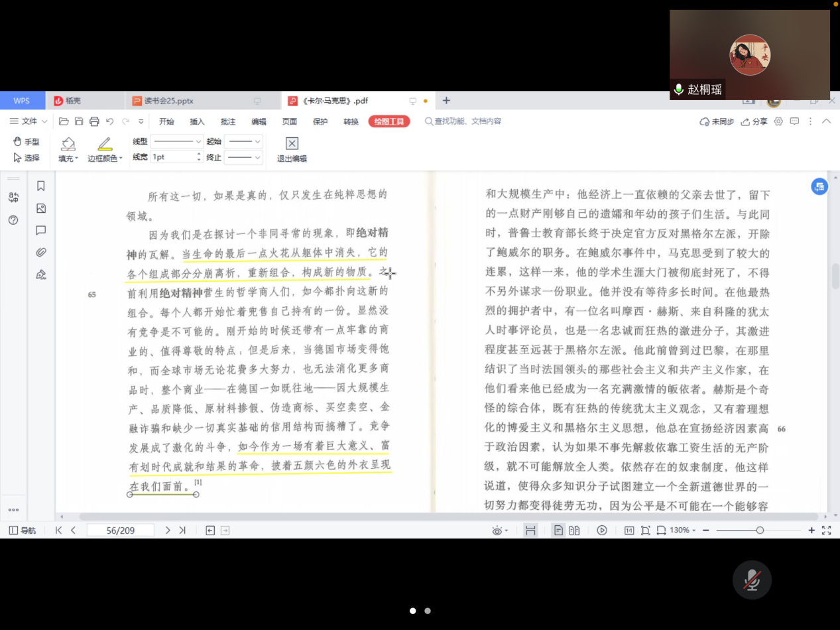Click the save icon in the quick toolbar
The width and height of the screenshot is (840, 630).
pos(79,121)
